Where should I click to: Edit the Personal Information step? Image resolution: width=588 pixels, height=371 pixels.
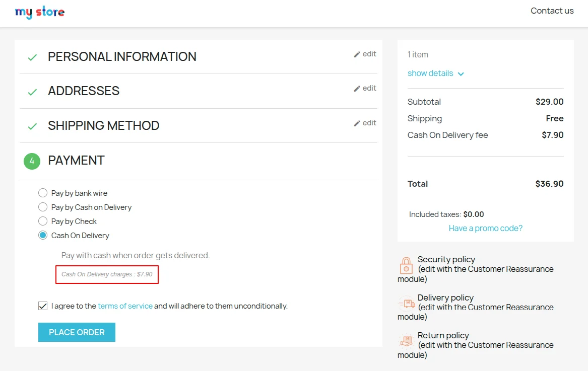(365, 54)
